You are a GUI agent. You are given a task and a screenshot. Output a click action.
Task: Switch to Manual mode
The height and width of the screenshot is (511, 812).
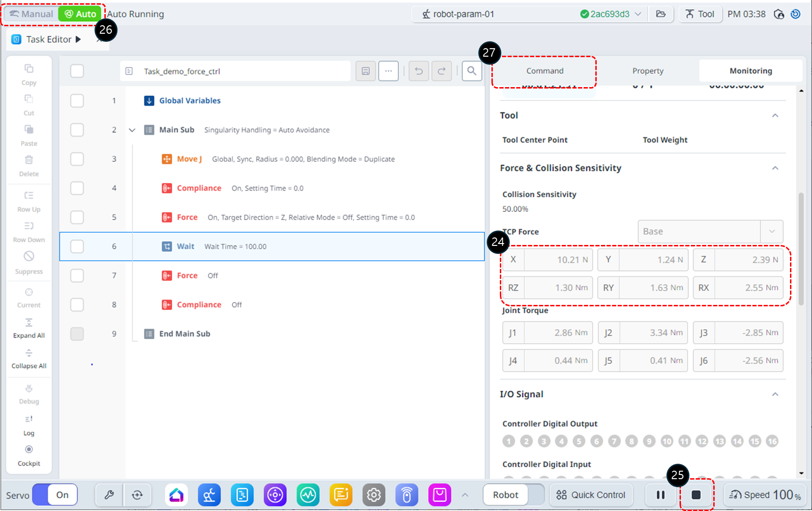click(x=31, y=14)
